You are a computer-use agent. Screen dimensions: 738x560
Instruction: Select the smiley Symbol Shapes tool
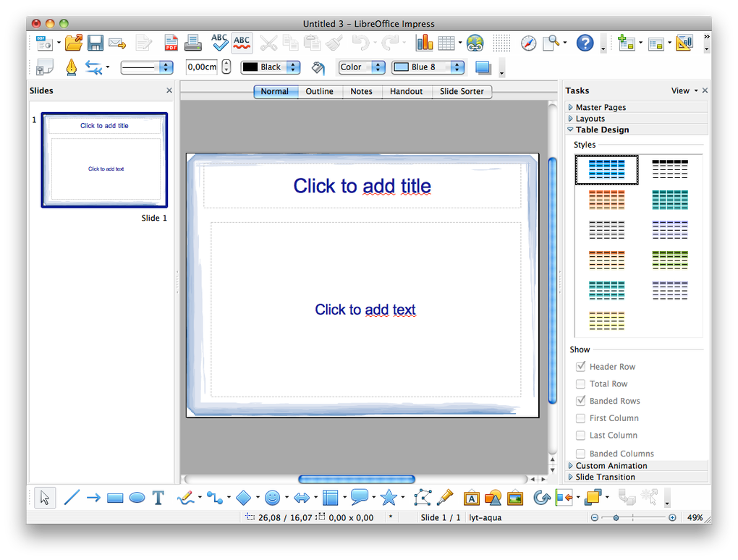[273, 497]
